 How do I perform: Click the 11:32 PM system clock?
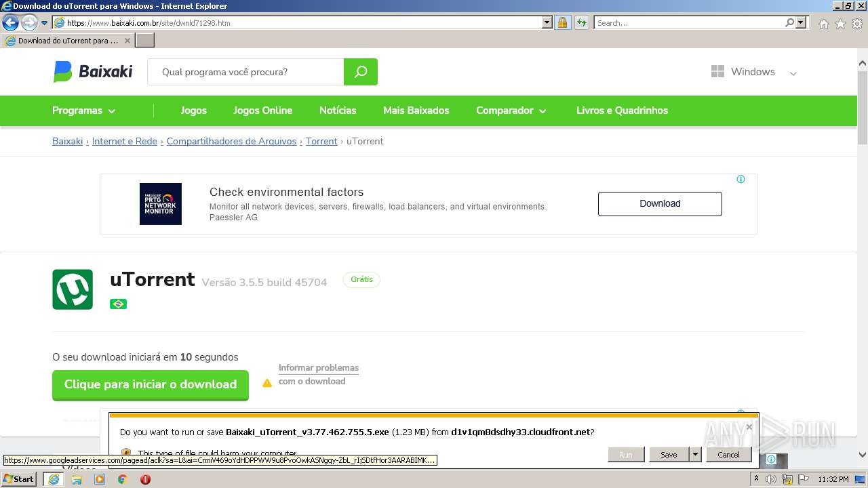tap(833, 479)
